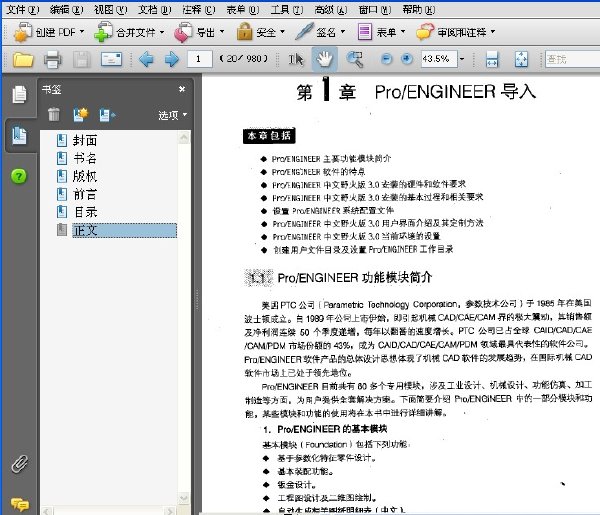Click the fit one full page icon
The image size is (600, 515).
click(x=521, y=59)
